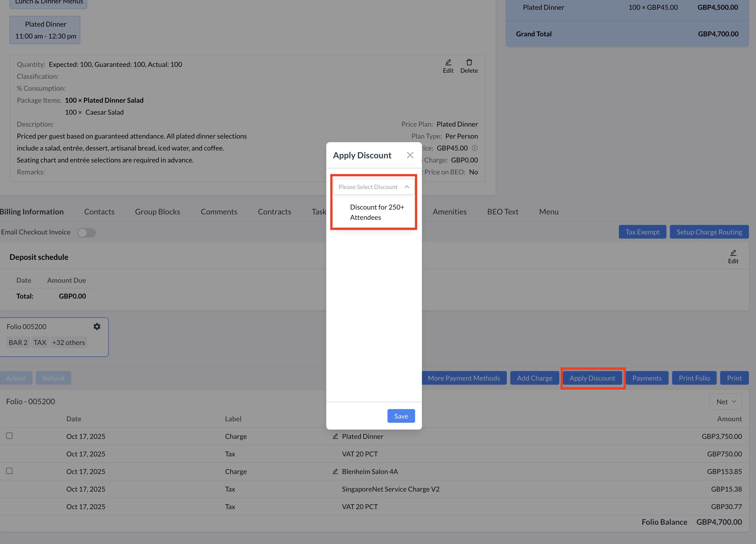Close the Apply Discount dialog
This screenshot has height=544, width=756.
[410, 155]
